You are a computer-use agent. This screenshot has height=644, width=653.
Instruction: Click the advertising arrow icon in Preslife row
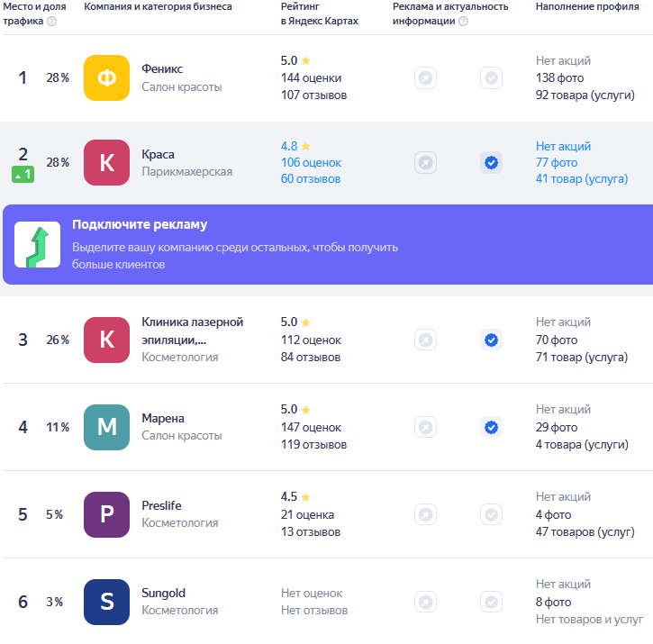[426, 515]
